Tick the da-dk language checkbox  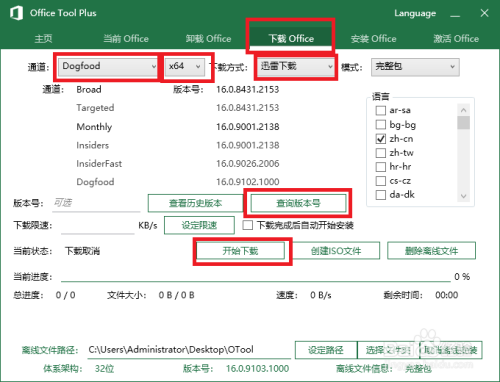click(381, 195)
